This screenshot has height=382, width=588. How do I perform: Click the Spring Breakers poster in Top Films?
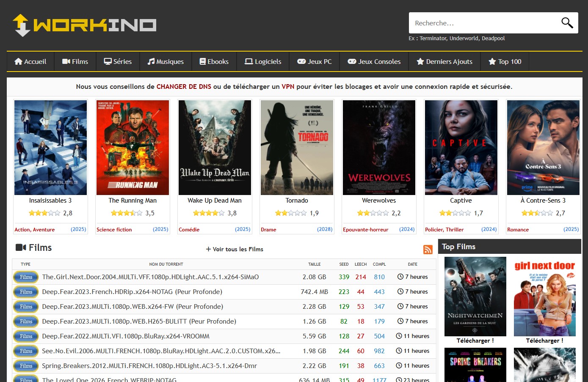pos(475,365)
